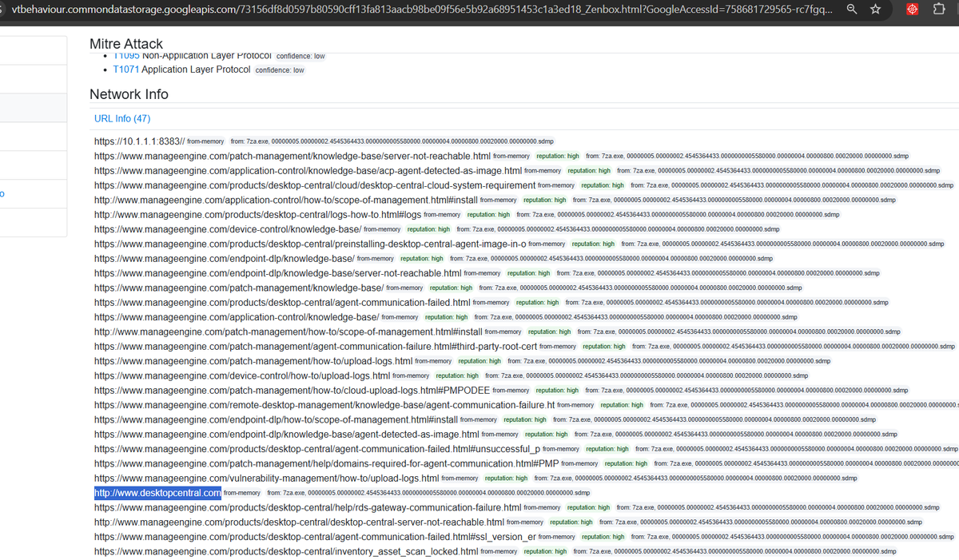Click the agent-communication-failed.html#unsuccessful_p URL

point(317,449)
